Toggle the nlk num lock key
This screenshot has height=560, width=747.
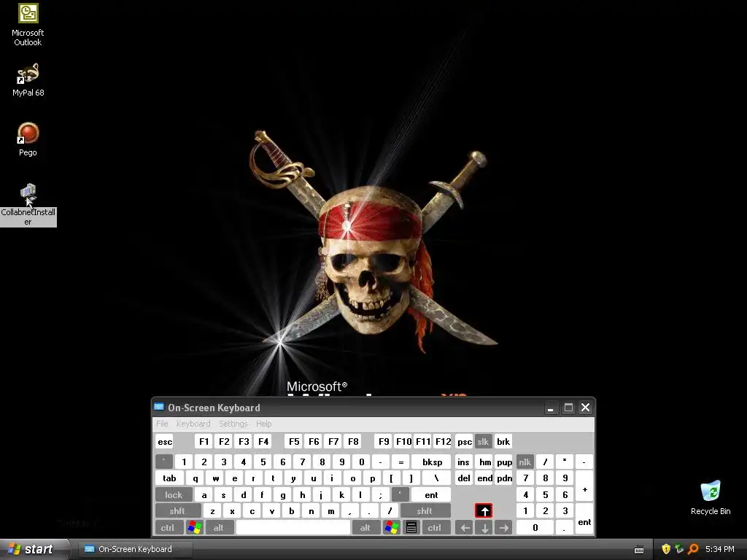click(x=525, y=462)
